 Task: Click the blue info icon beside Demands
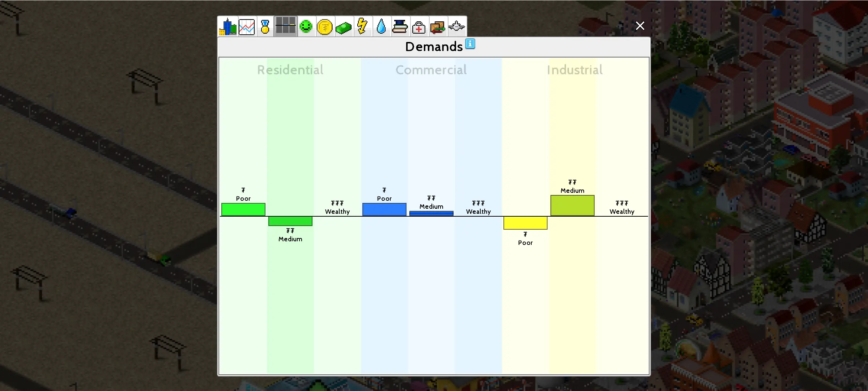pos(470,44)
